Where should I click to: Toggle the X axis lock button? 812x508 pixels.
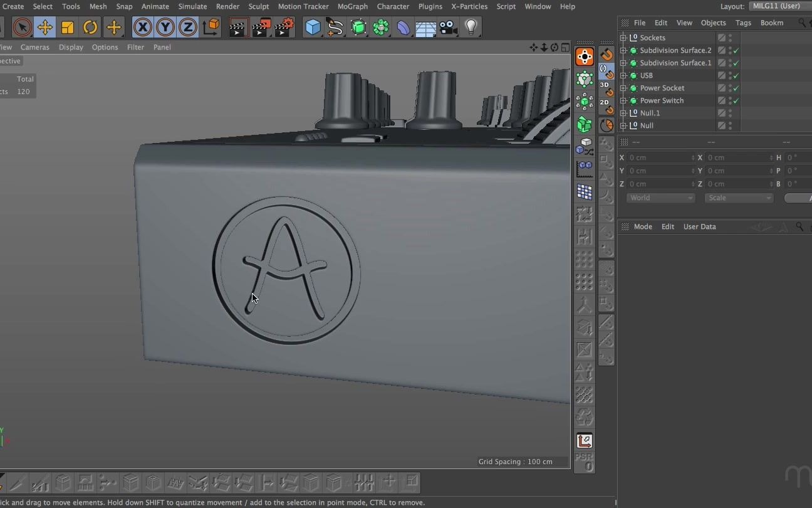point(142,27)
